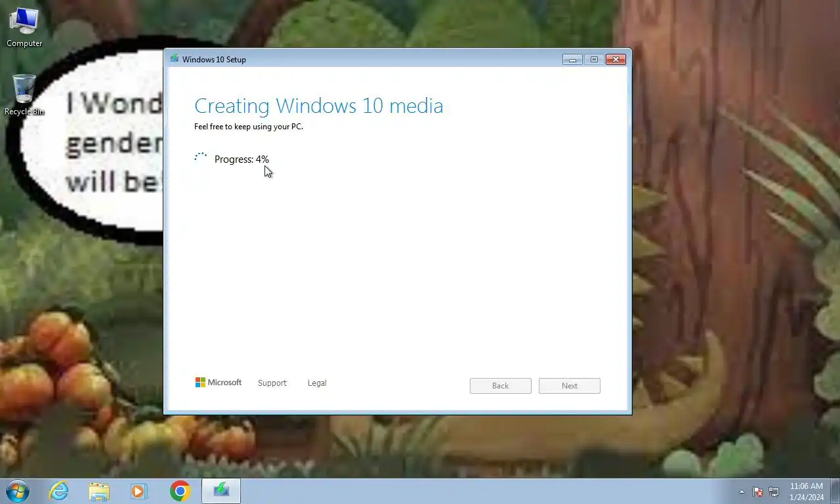Show hidden system tray icons arrow

[x=742, y=492]
